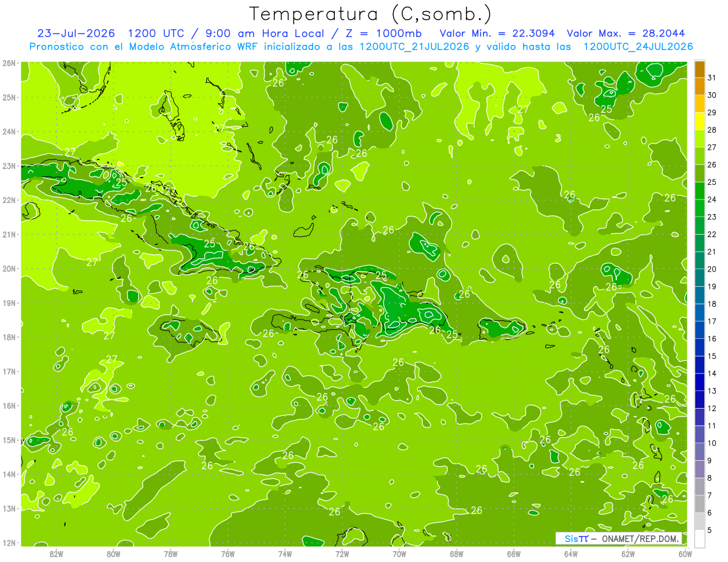Image resolution: width=728 pixels, height=562 pixels.
Task: Click the '74W' longitude axis label
Action: tap(285, 553)
